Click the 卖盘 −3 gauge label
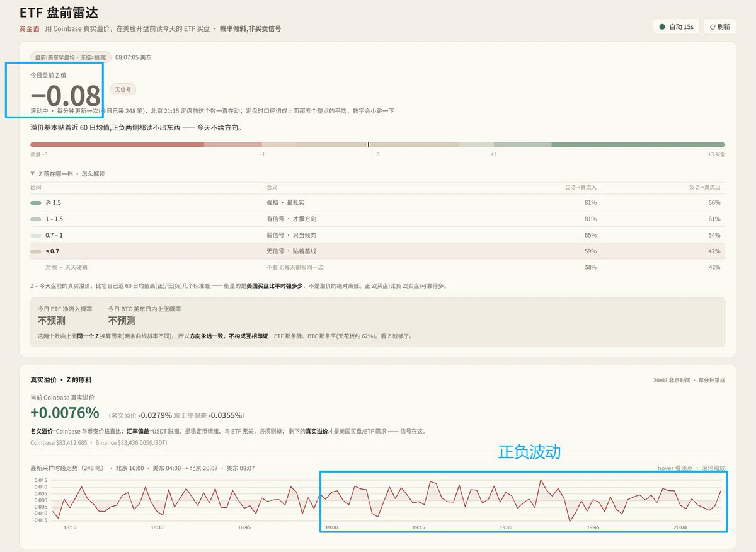This screenshot has width=756, height=552. (x=39, y=154)
